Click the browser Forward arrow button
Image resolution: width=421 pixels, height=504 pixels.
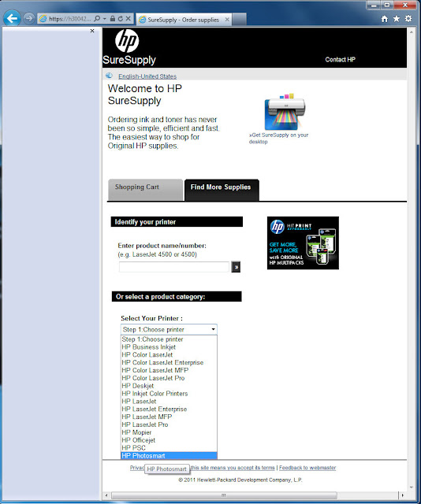(x=29, y=18)
